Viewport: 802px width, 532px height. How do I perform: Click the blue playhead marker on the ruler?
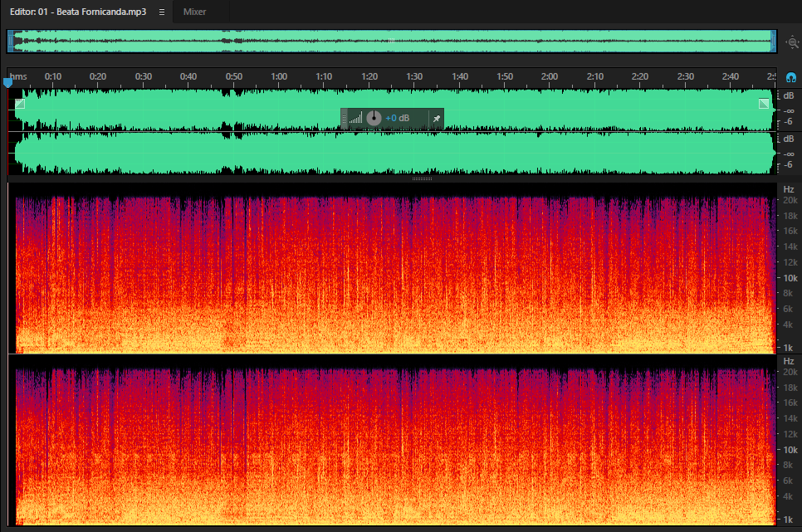[7, 82]
